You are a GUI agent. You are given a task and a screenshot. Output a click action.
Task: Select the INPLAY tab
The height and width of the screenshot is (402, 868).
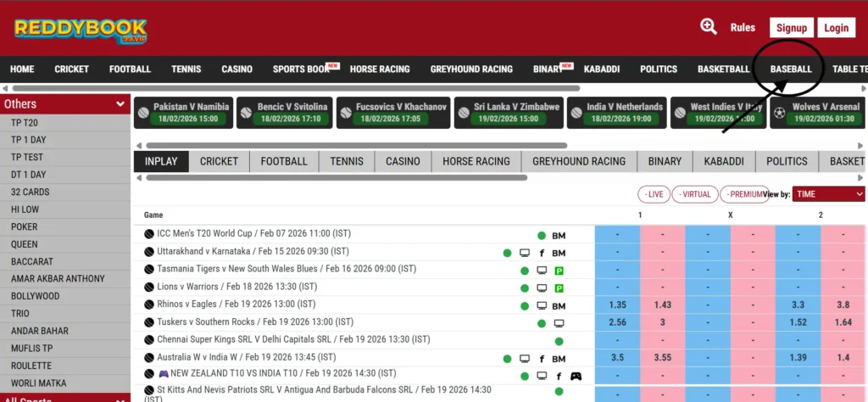click(x=161, y=161)
